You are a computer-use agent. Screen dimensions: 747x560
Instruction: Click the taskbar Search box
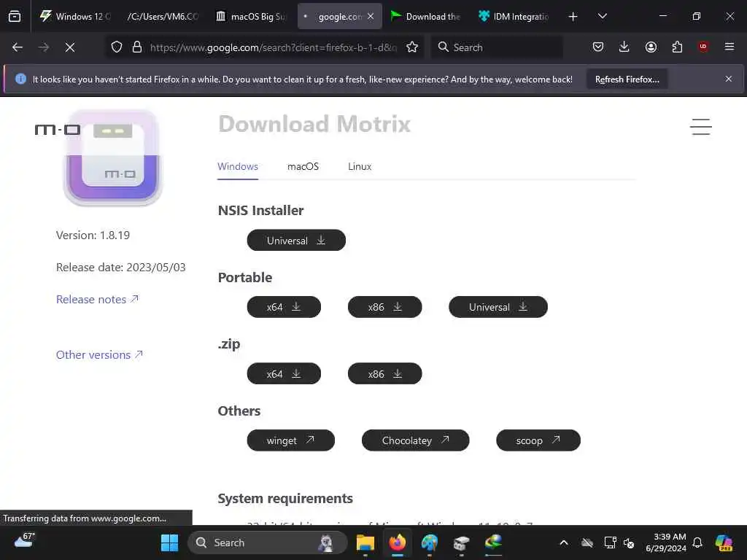(267, 542)
